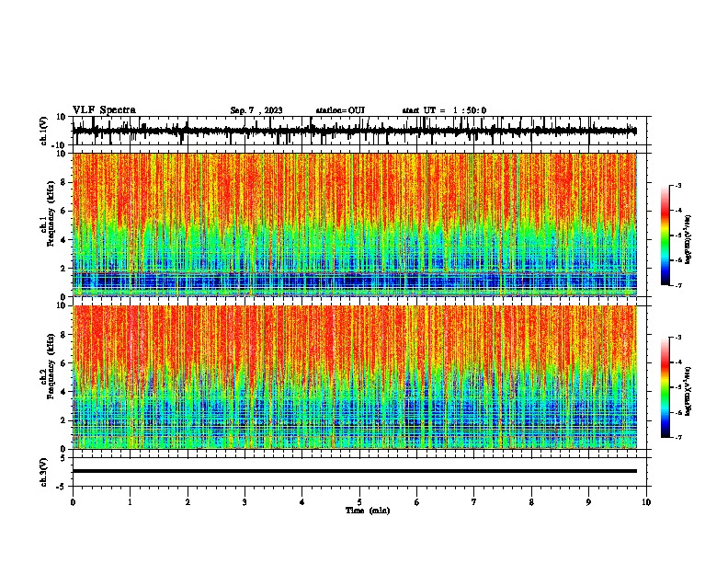Click the 'ch.3(V)' axis label
This screenshot has height=563, width=728.
(43, 473)
